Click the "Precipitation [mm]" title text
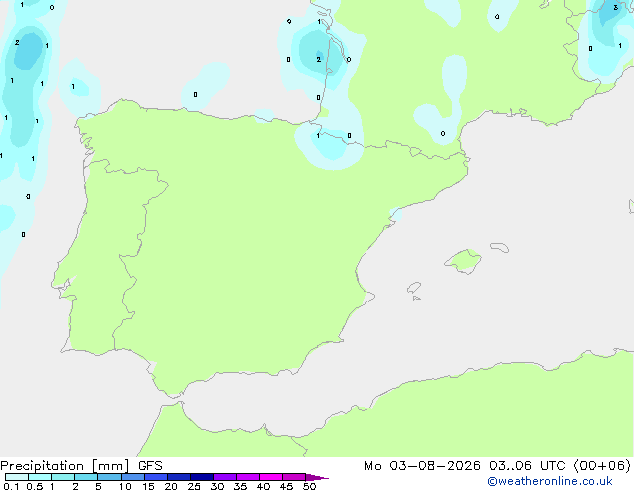 (x=64, y=466)
